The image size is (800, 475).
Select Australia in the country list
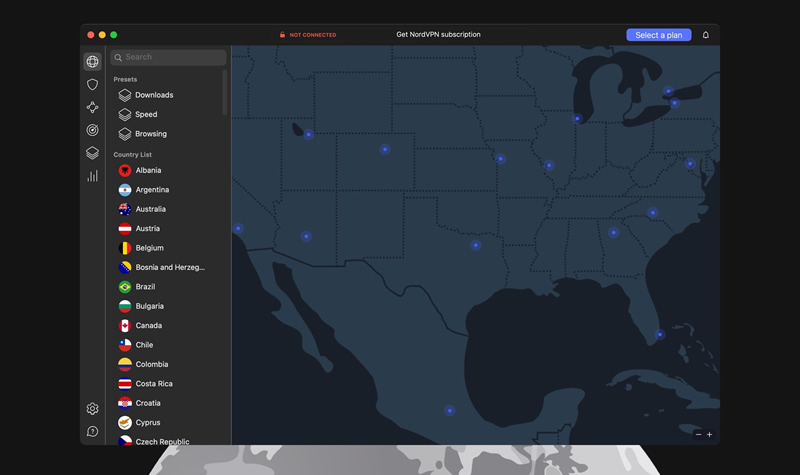tap(151, 209)
